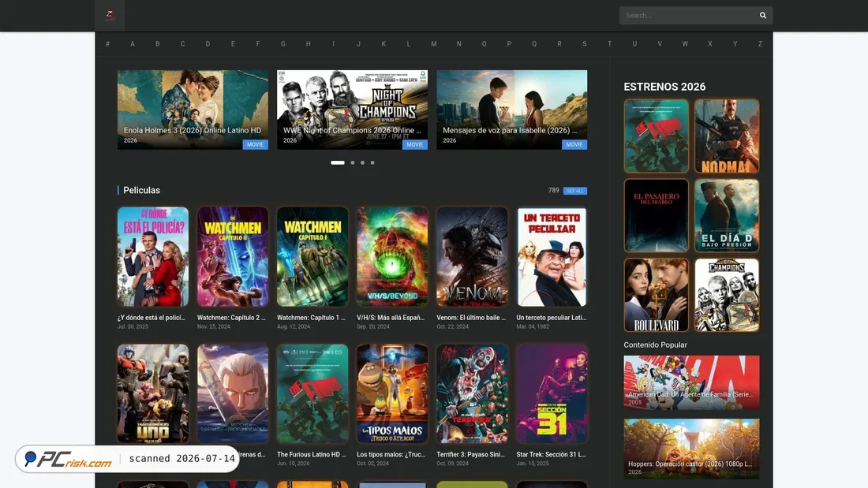This screenshot has height=488, width=868.
Task: Click the site logo icon in the header
Action: [110, 15]
